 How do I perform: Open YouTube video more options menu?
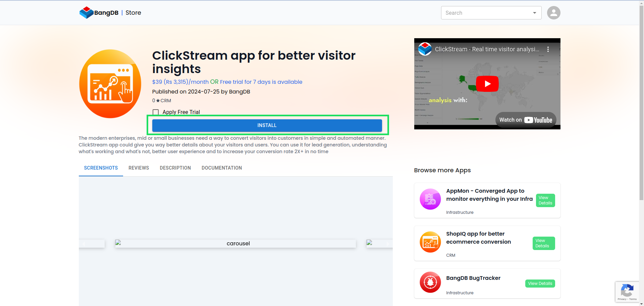tap(548, 49)
